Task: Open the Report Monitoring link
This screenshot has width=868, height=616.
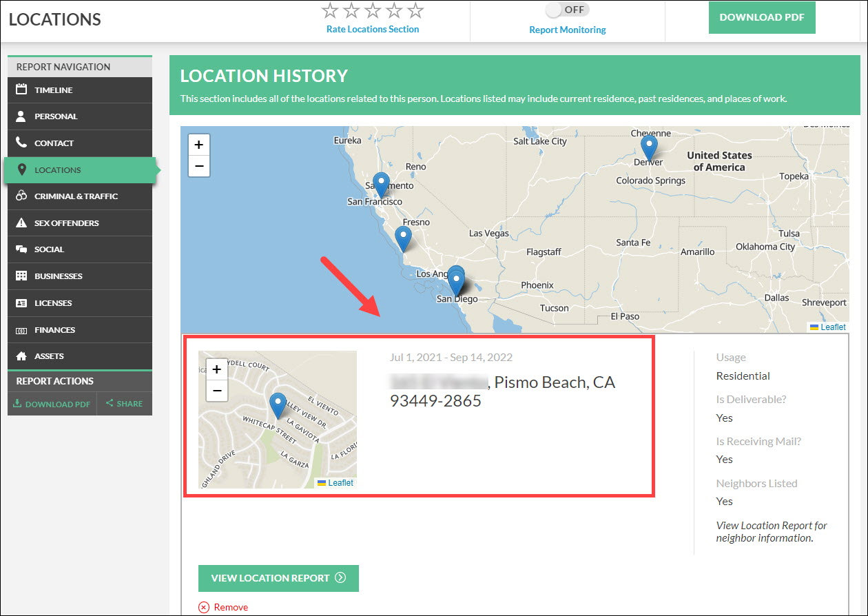Action: [x=568, y=30]
